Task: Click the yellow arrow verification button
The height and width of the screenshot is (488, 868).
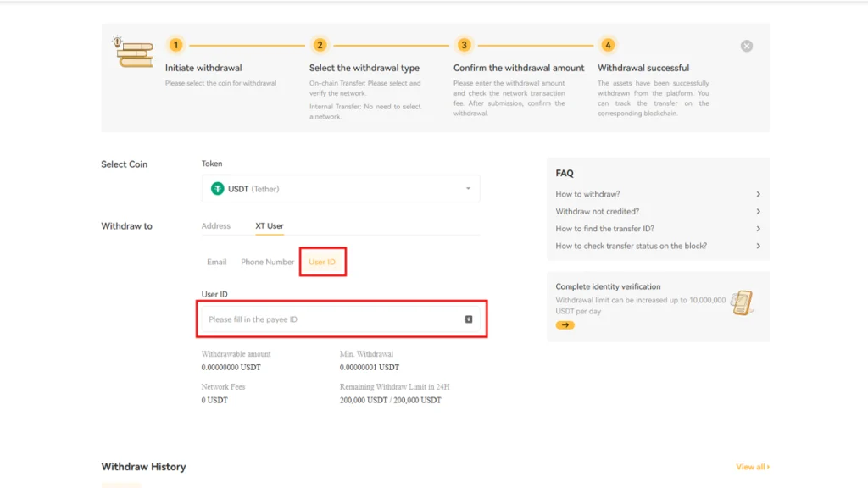Action: [565, 324]
